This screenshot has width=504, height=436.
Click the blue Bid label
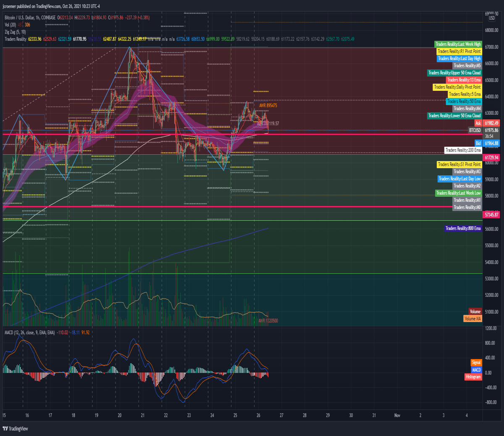pos(478,143)
